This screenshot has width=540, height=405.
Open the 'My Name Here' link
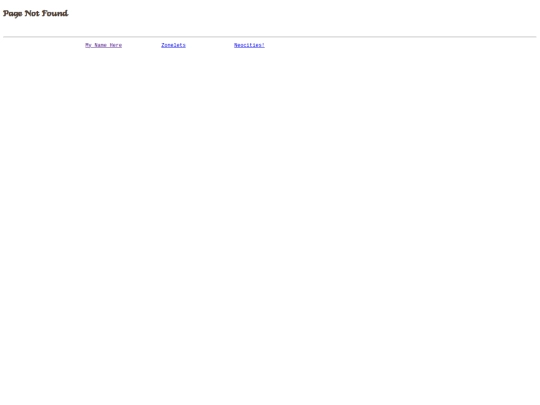103,45
